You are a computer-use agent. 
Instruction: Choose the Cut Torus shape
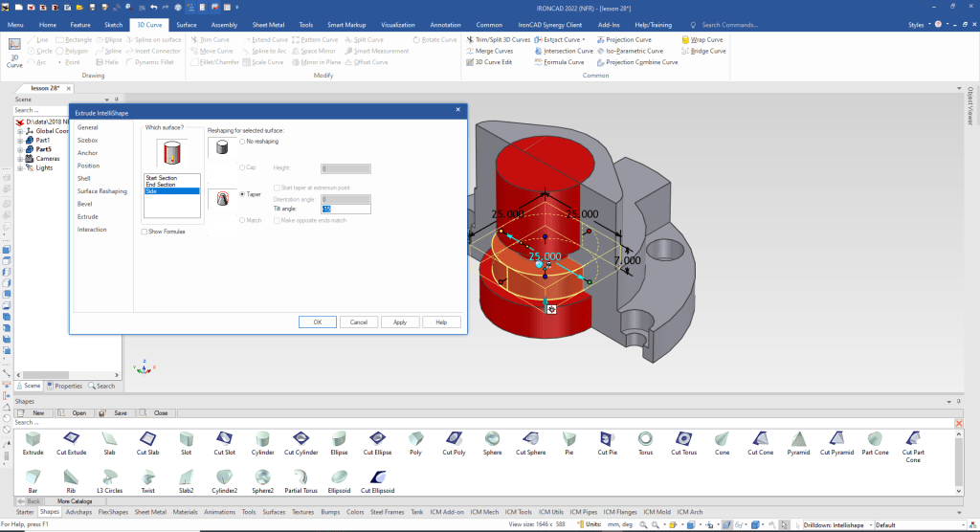pyautogui.click(x=683, y=440)
